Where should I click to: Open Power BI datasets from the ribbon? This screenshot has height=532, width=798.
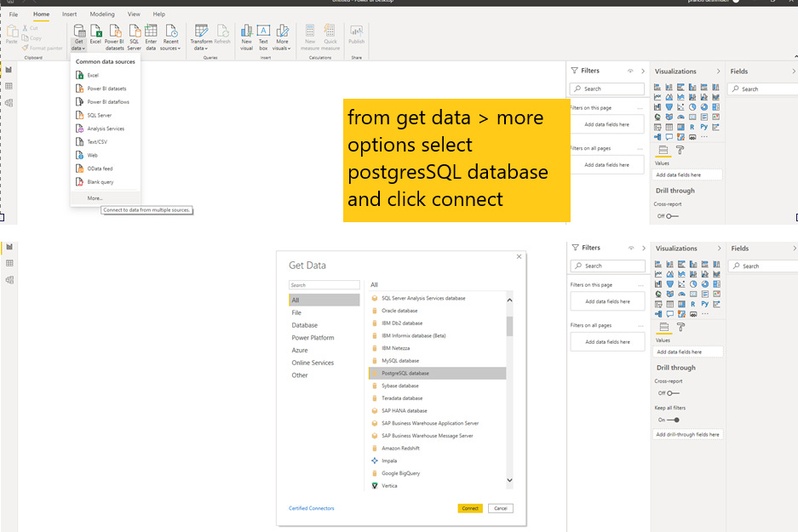[114, 37]
